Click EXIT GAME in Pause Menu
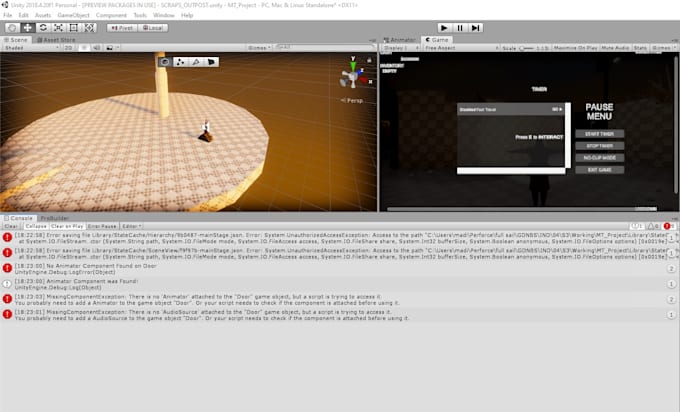The width and height of the screenshot is (680, 412). 600,170
